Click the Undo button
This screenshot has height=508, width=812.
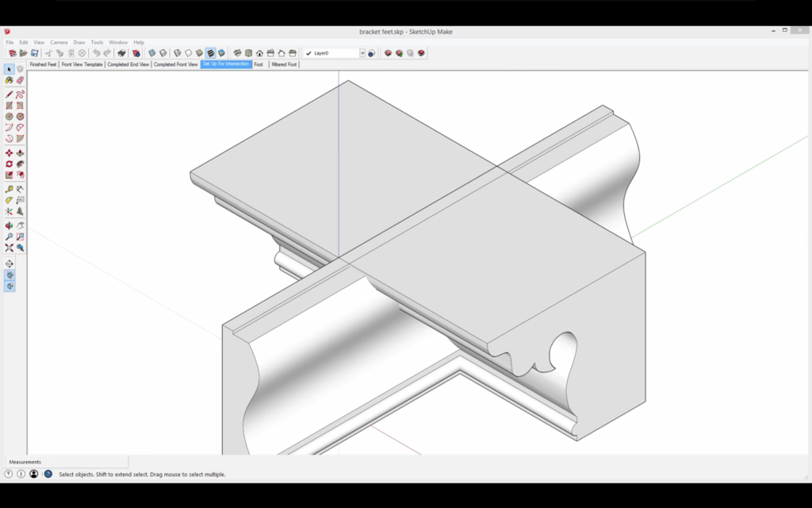(x=96, y=53)
